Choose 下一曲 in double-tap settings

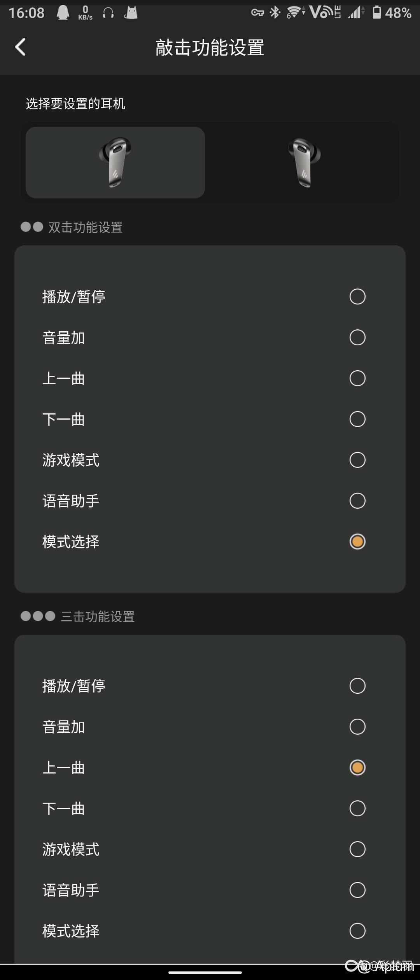(357, 419)
